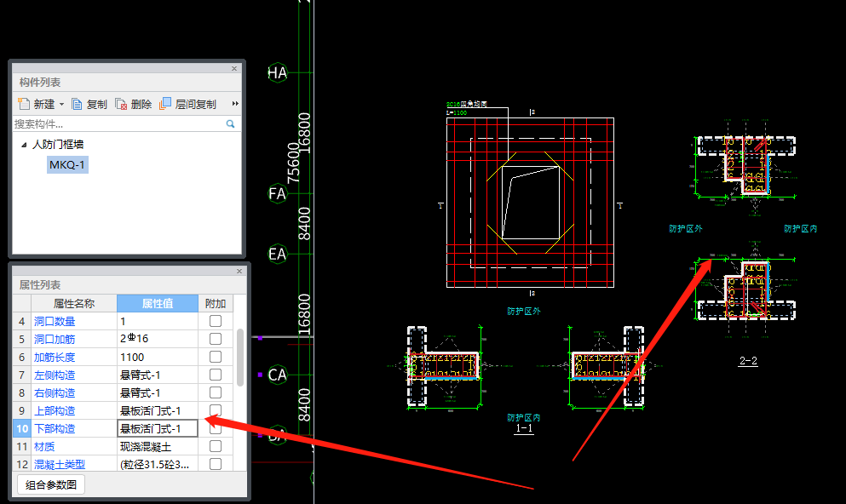Screen dimensions: 846x504
Task: Edit the 洞口数量 value 1
Action: (x=158, y=321)
